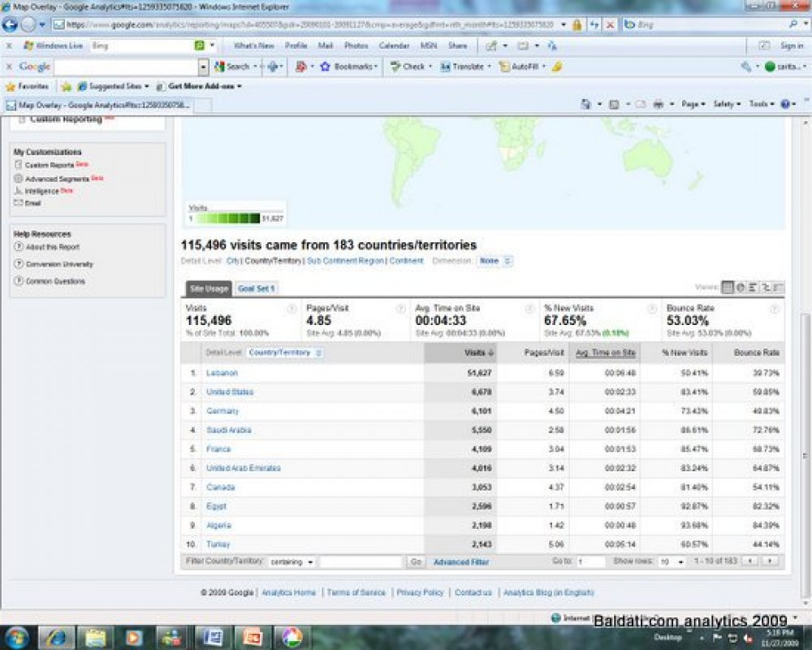
Task: Open the Saudi Arabia country link
Action: click(x=229, y=431)
